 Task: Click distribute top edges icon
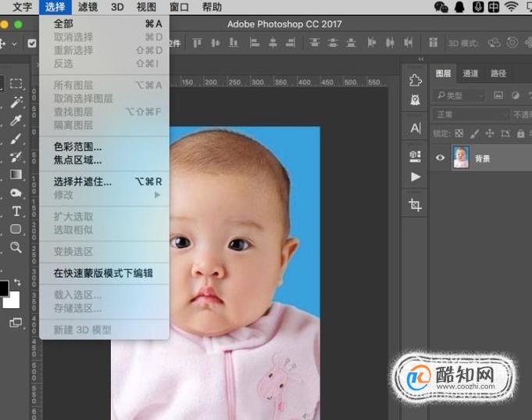click(315, 43)
